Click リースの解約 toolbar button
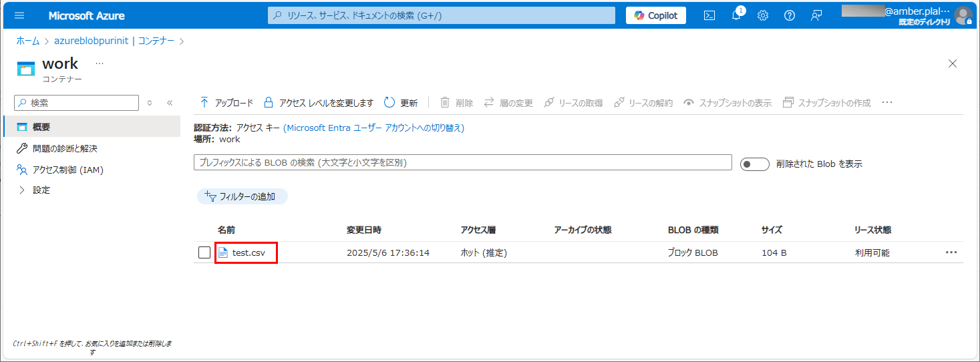 (x=643, y=103)
